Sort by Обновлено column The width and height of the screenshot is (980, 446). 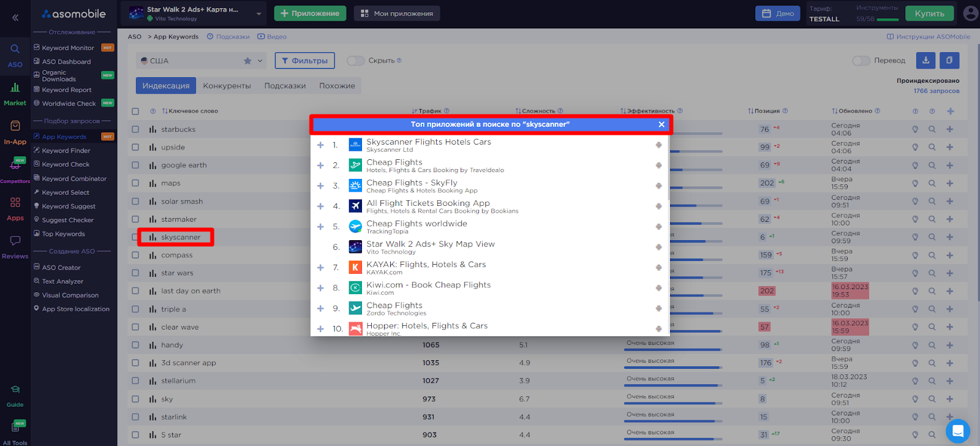coord(852,112)
